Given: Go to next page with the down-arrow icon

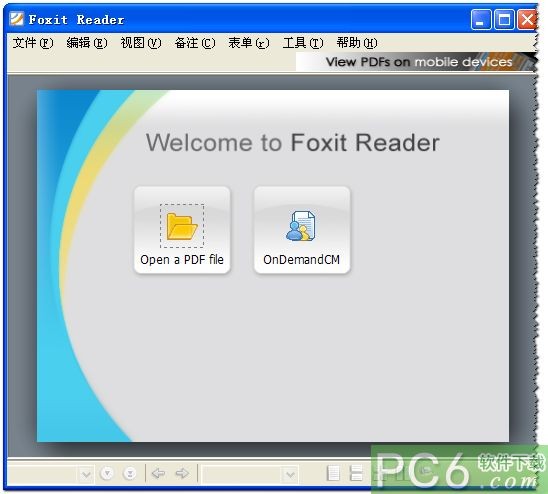Looking at the screenshot, I should pyautogui.click(x=107, y=474).
